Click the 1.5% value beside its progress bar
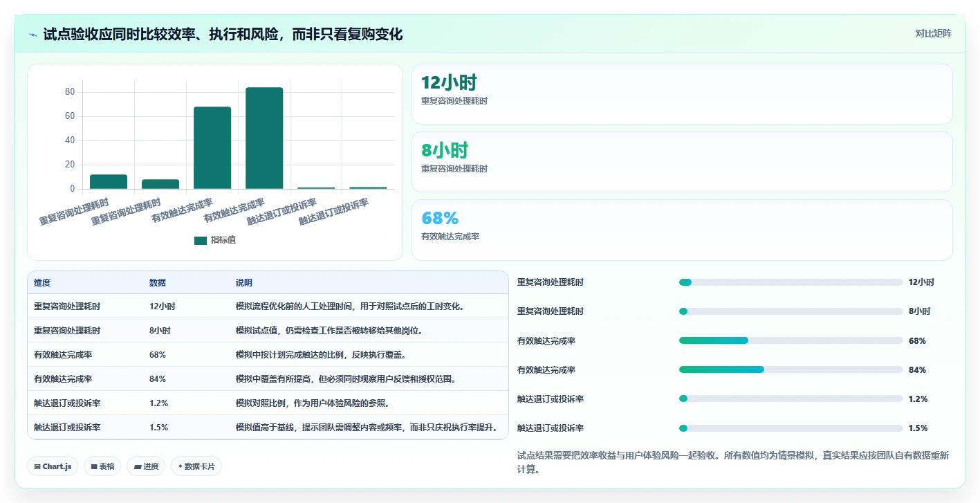Screen dimensions: 980x503 [918, 428]
